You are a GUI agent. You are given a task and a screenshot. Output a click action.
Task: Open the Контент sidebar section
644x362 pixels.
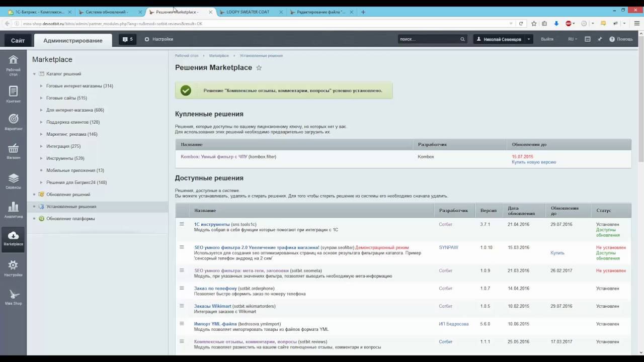point(14,94)
